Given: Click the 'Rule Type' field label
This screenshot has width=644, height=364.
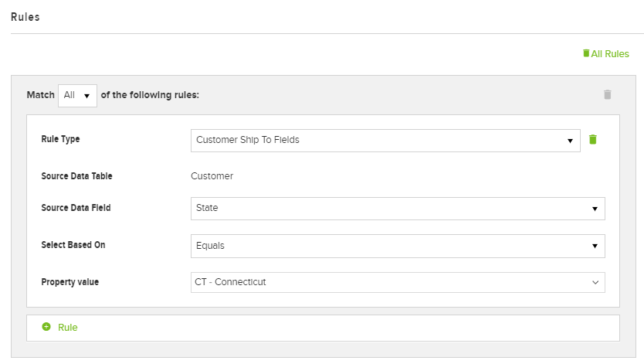Looking at the screenshot, I should point(60,139).
